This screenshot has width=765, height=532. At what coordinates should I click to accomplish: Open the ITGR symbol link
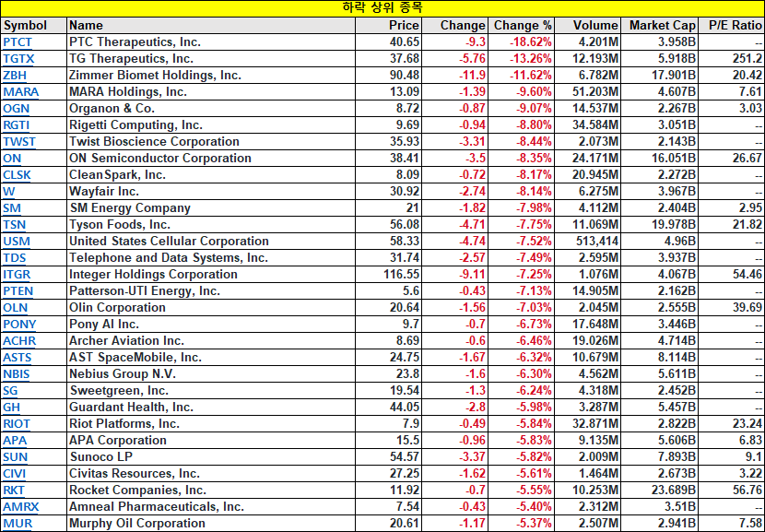(17, 274)
